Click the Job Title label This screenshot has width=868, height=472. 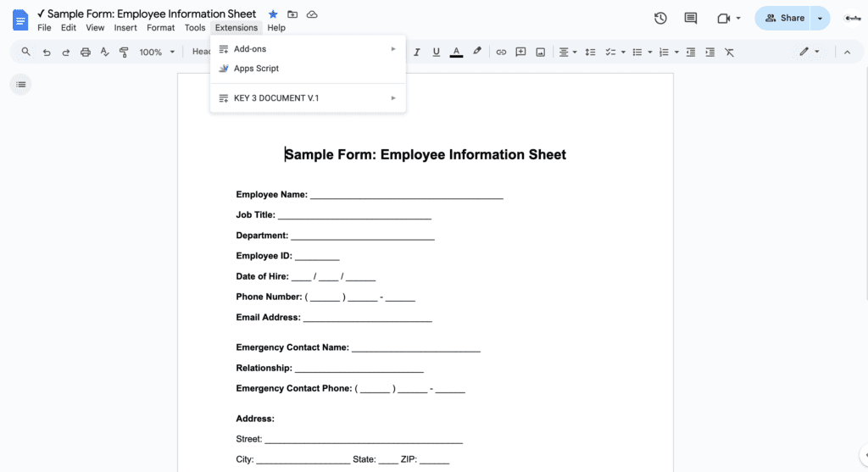(x=255, y=214)
